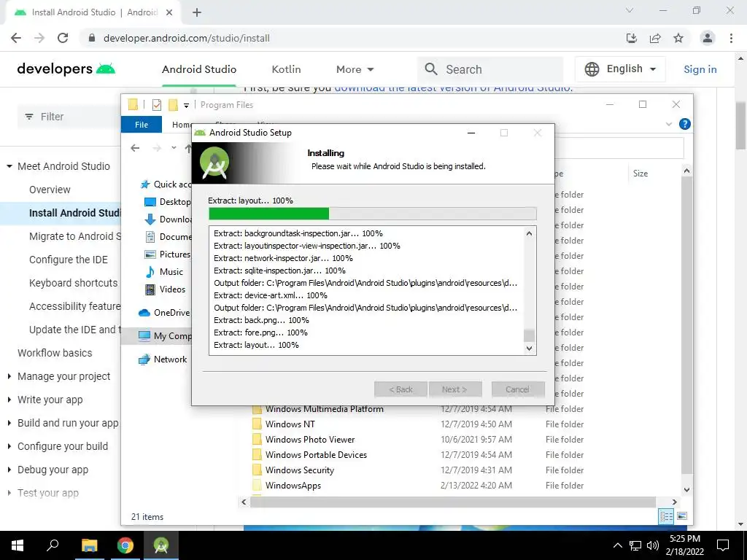
Task: Open Chrome profile avatar icon
Action: pos(708,38)
